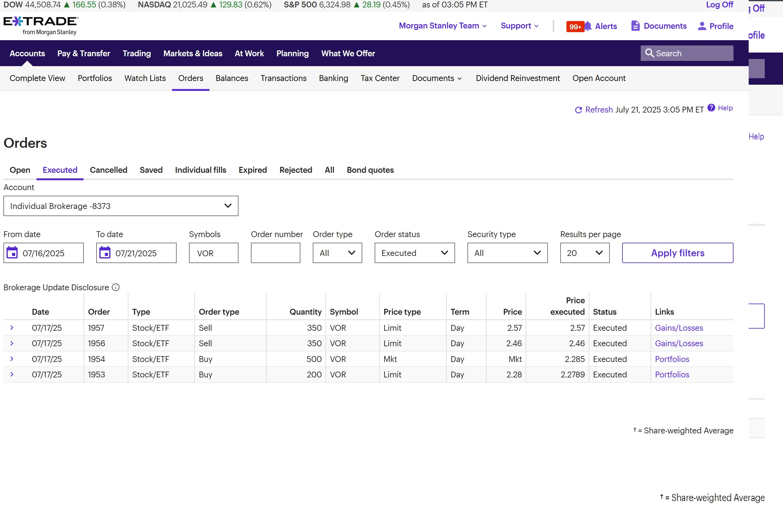Open Gains/Losses link for order 1956
The image size is (783, 532).
pos(678,343)
